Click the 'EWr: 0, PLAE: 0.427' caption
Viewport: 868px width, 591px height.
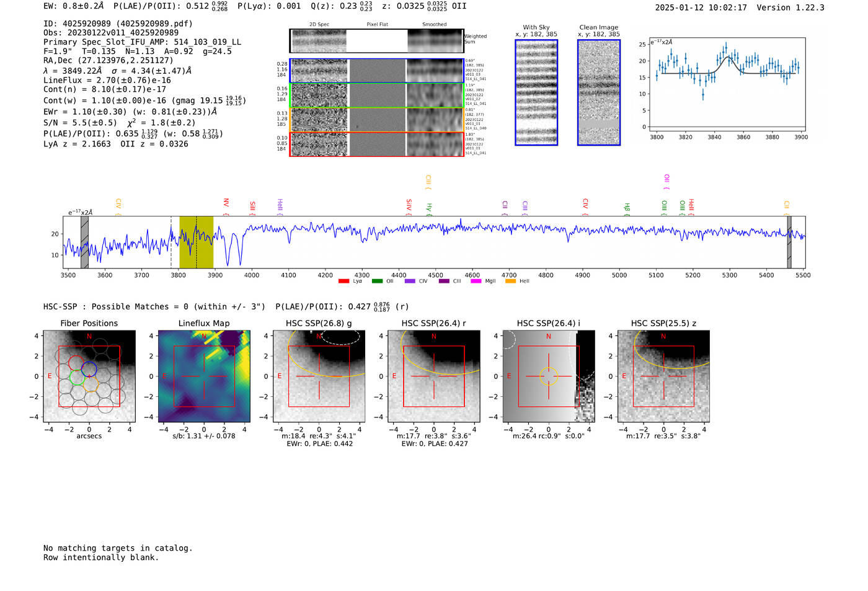coord(435,443)
